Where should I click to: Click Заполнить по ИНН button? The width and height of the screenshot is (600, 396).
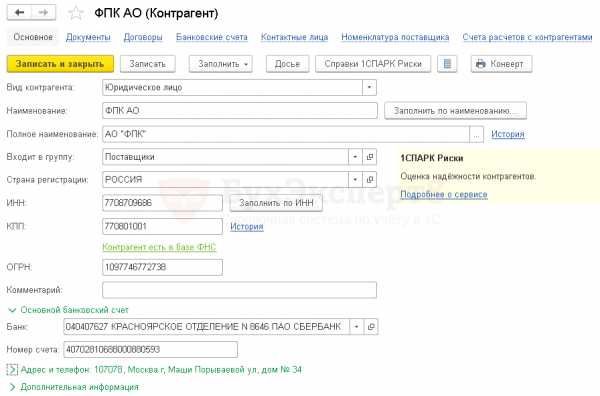click(276, 203)
